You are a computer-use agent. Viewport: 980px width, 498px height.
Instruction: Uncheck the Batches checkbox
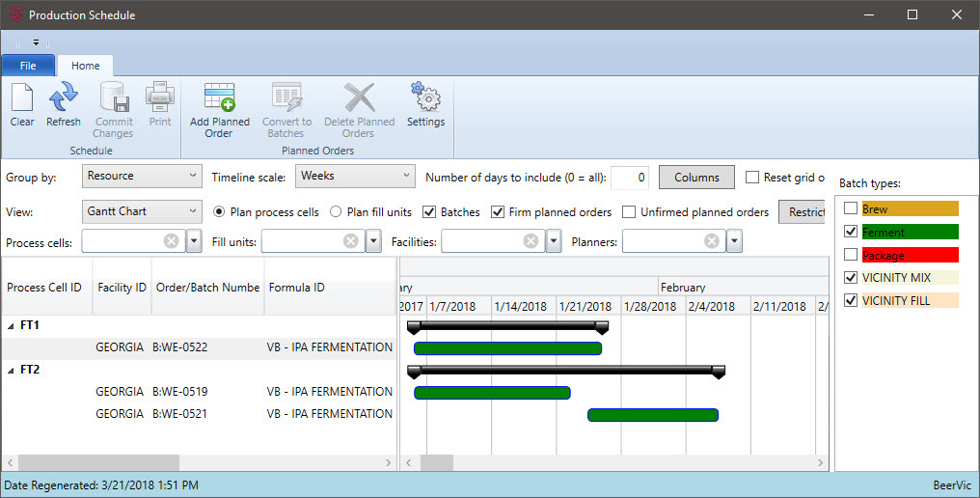[x=428, y=212]
